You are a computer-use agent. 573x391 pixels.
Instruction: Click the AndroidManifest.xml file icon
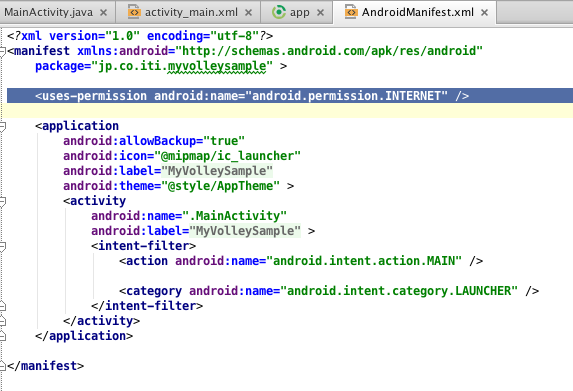pos(351,12)
